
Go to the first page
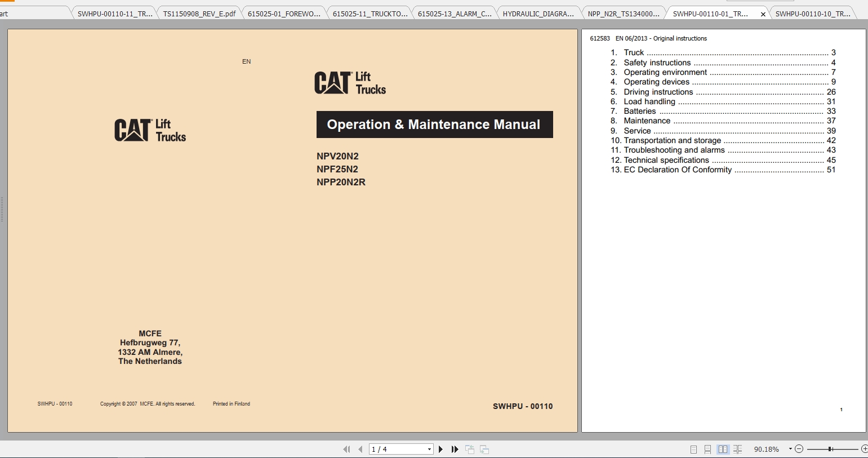(346, 449)
